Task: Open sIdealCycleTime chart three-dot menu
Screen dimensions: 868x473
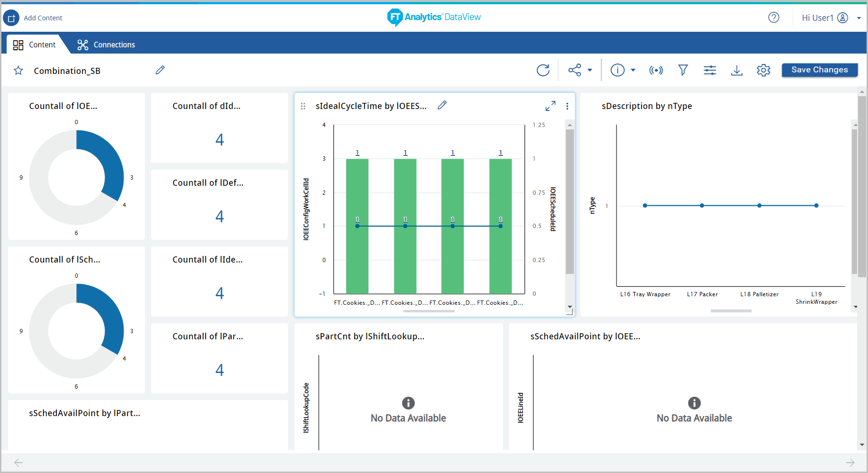Action: pos(567,106)
